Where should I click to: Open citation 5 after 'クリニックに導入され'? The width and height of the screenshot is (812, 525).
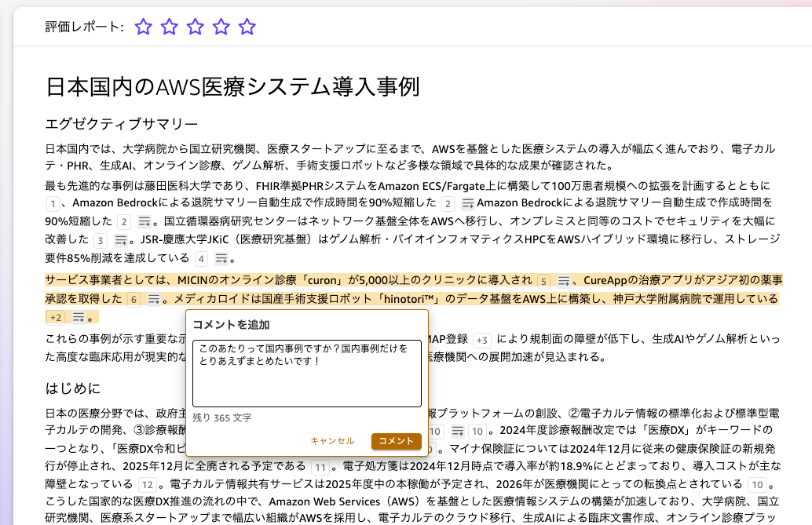[543, 281]
